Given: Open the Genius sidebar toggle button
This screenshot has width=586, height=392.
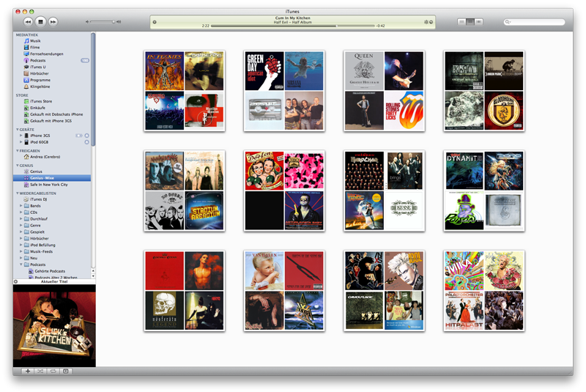Looking at the screenshot, I should [x=66, y=371].
